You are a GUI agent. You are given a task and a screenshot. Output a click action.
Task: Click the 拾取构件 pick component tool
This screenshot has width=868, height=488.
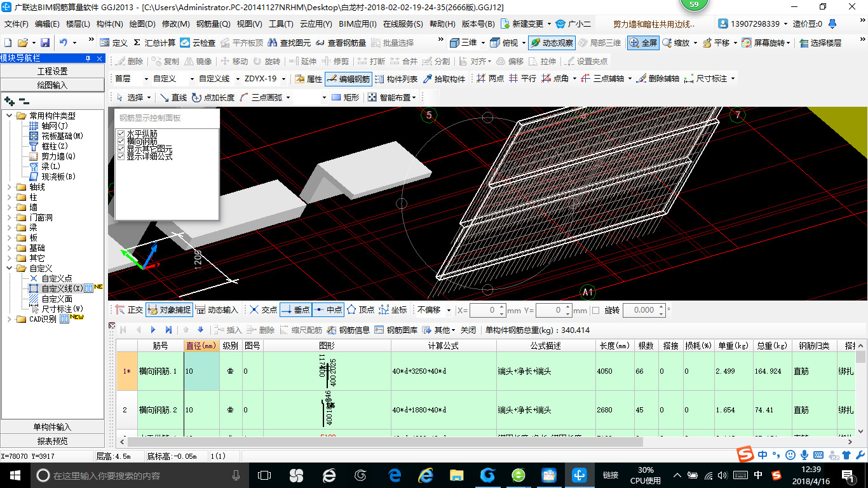(x=444, y=79)
